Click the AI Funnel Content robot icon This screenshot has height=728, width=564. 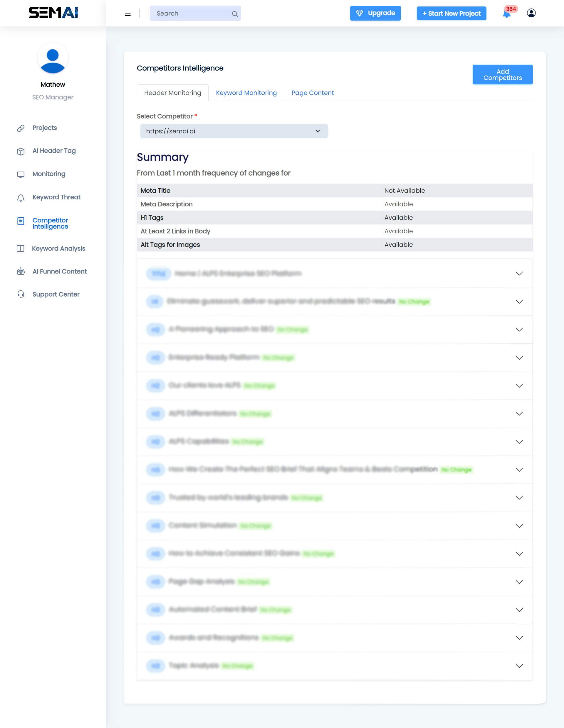pyautogui.click(x=21, y=272)
